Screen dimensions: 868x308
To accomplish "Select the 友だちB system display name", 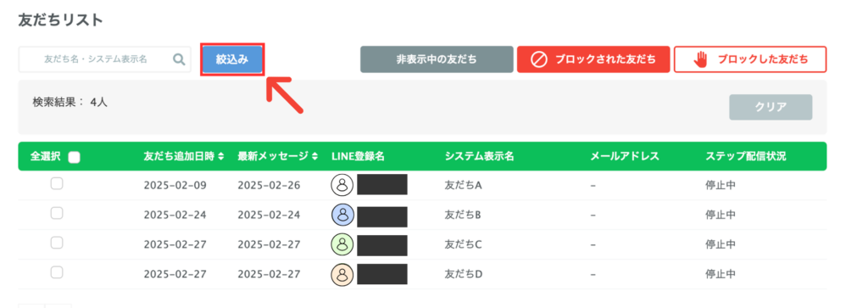I will (x=462, y=215).
